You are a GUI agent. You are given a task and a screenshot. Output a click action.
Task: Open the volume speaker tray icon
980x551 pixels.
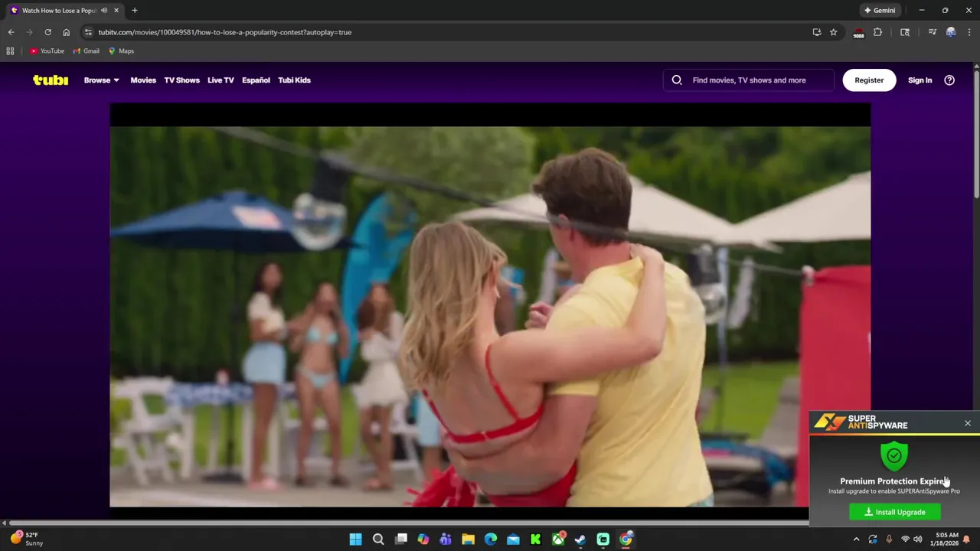(917, 540)
